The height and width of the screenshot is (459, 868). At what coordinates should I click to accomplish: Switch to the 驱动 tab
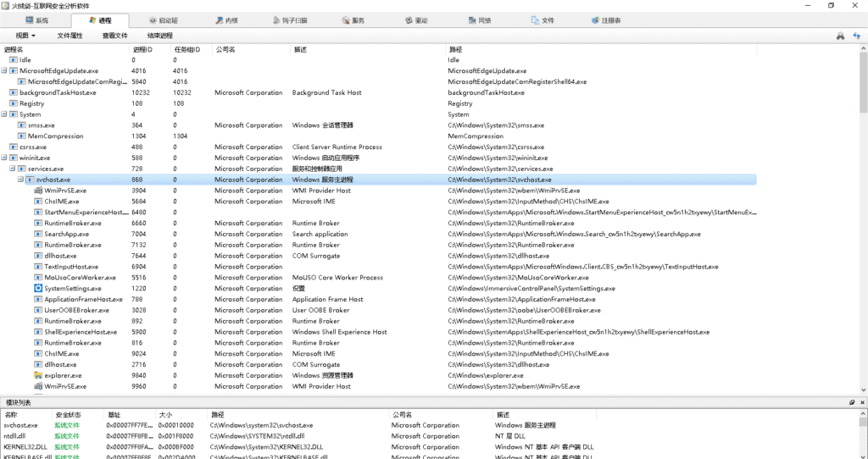416,20
